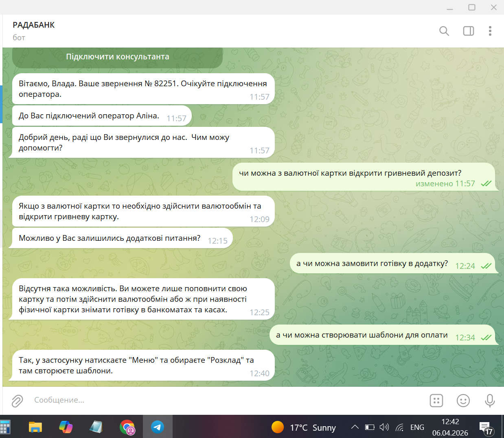Launch Copilot from the taskbar

click(66, 427)
